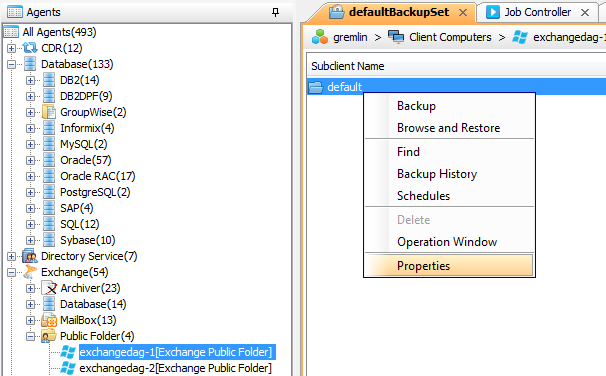Click the DB2DPF(9) database icon

(49, 96)
